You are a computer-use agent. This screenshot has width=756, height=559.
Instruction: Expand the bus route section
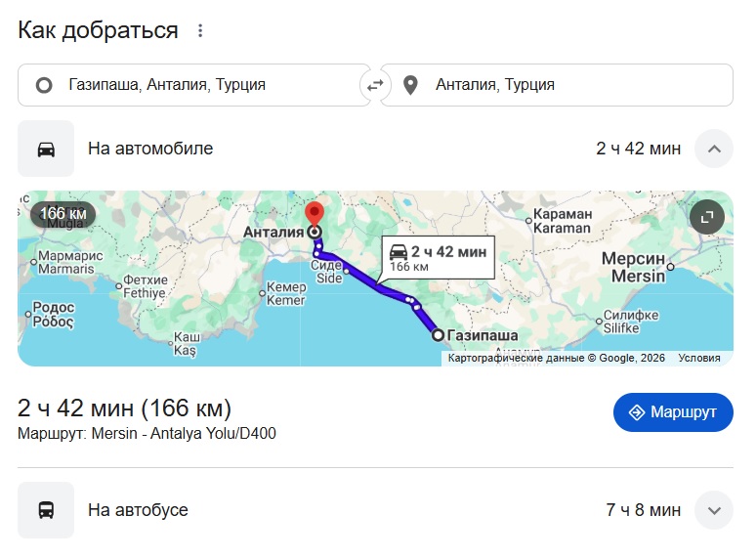[713, 510]
